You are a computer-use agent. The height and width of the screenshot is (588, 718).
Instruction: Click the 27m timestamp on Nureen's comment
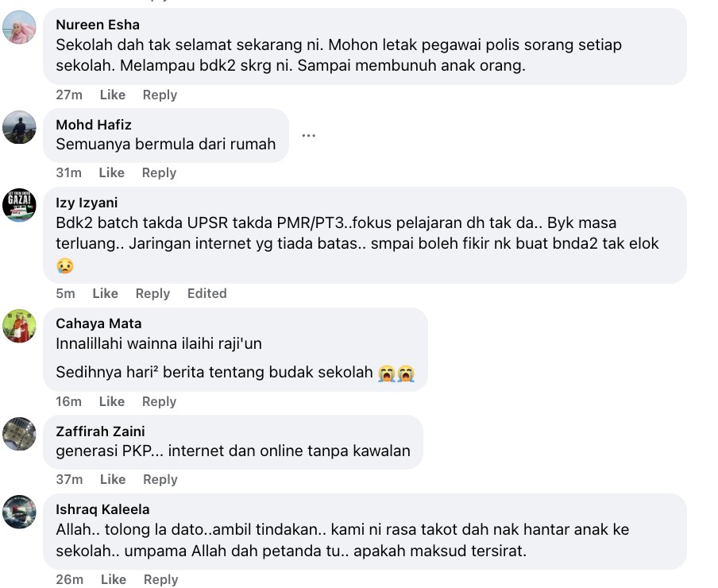pyautogui.click(x=69, y=95)
